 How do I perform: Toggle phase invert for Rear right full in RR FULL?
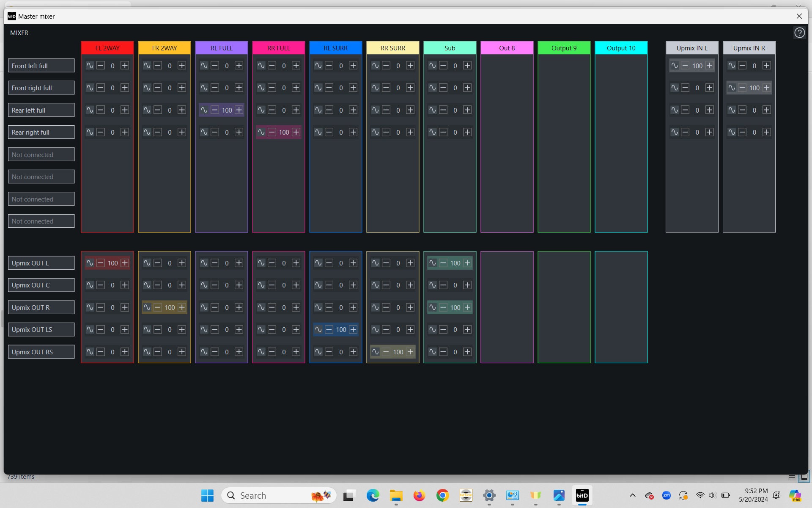tap(261, 132)
